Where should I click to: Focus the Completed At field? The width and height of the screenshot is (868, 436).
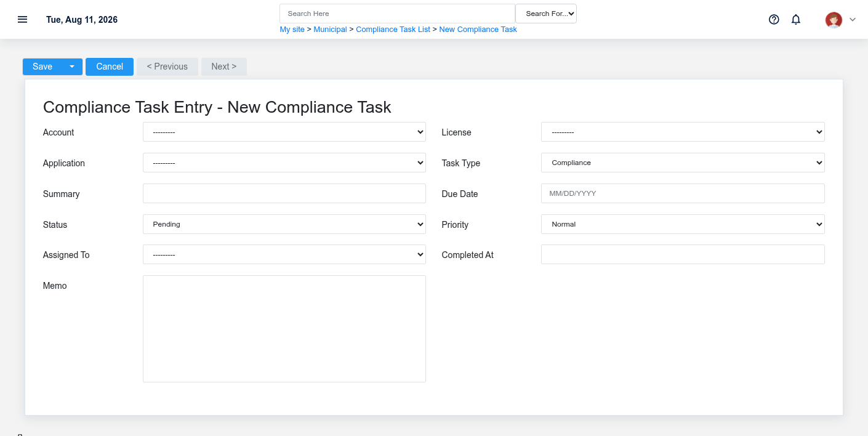[x=683, y=254]
